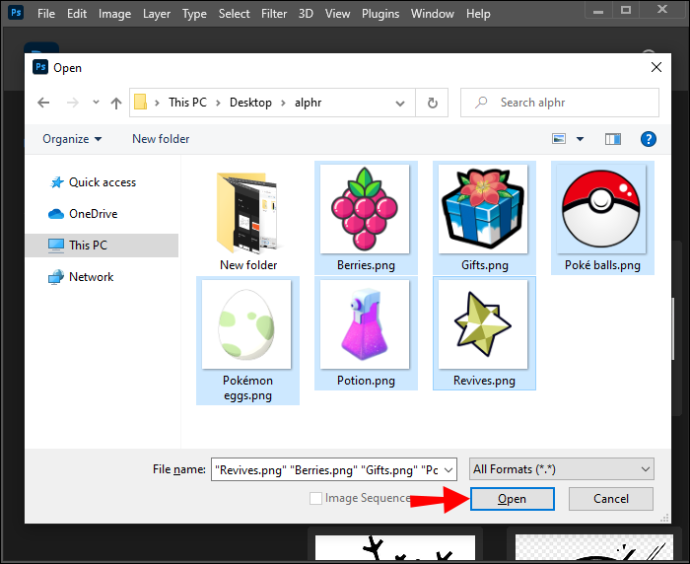The image size is (690, 564).
Task: Open the Photoshop File menu
Action: pos(46,14)
